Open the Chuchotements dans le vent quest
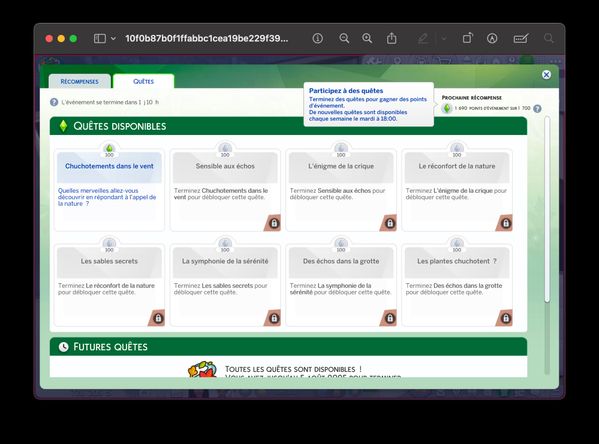Viewport: 599px width, 444px height. (109, 190)
